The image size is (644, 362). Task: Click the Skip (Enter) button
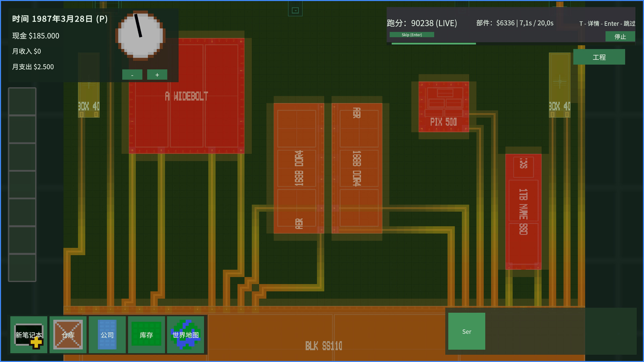click(412, 35)
